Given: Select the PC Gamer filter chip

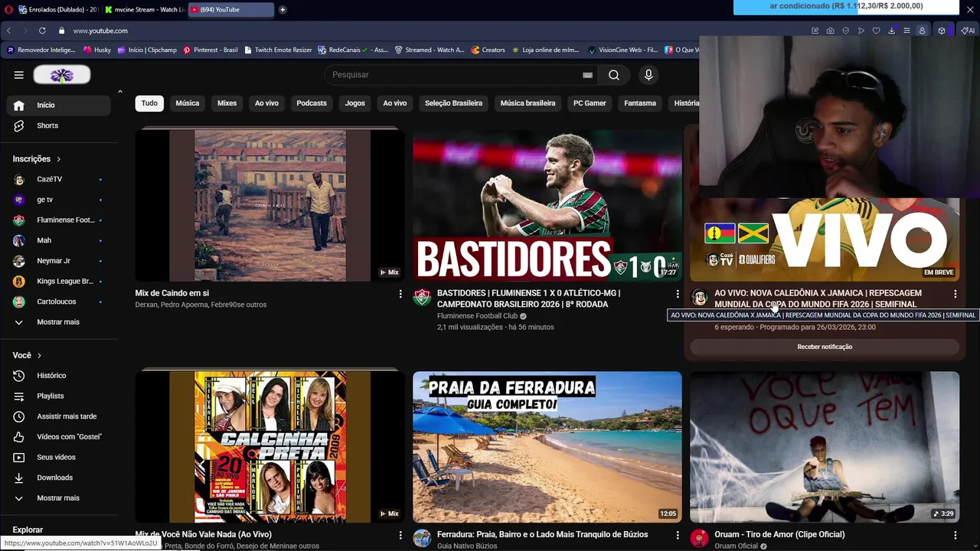Looking at the screenshot, I should [x=590, y=103].
